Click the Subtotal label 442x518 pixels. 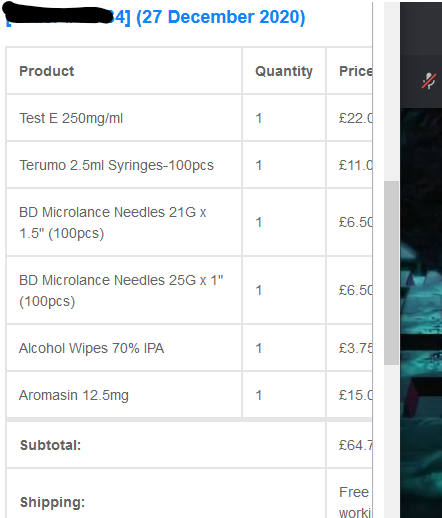pos(50,445)
